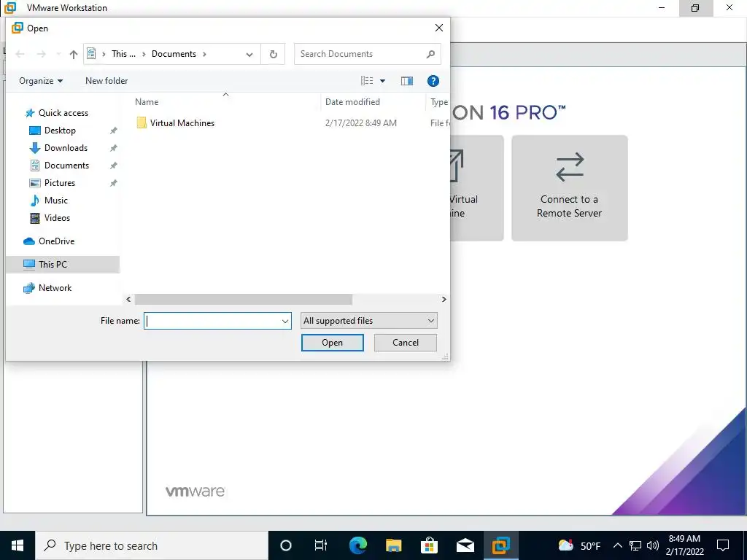Open the notification center icon
Viewport: 747px width, 560px height.
[x=723, y=545]
